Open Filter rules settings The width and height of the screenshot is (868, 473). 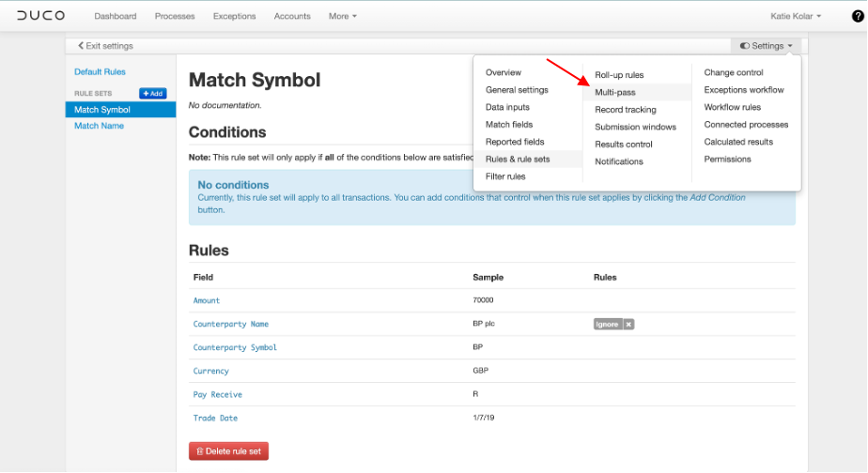click(x=505, y=176)
